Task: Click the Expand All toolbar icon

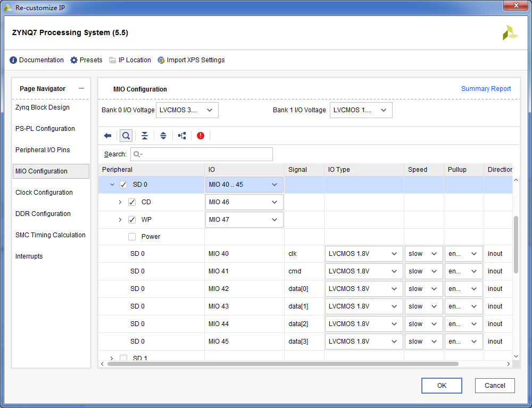Action: 163,136
